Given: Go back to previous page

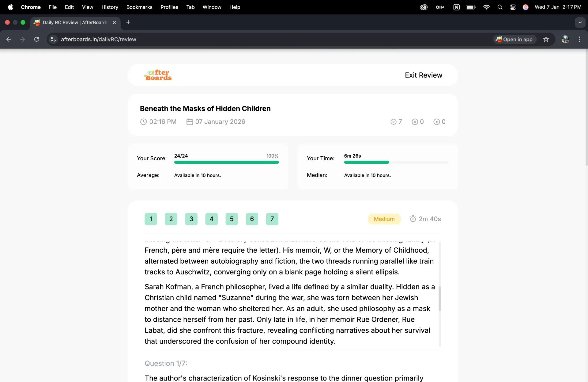Looking at the screenshot, I should click(x=9, y=39).
